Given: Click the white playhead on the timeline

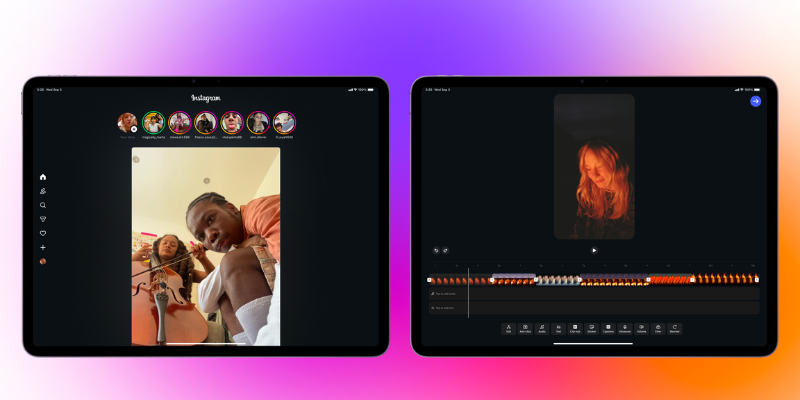Looking at the screenshot, I should click(468, 280).
